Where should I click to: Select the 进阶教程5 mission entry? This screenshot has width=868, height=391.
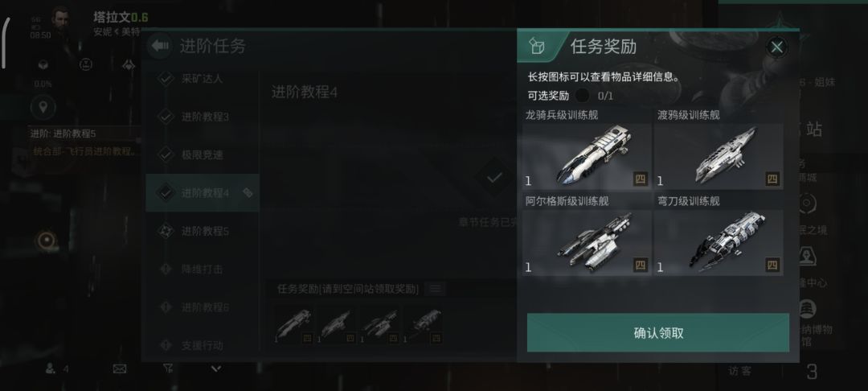[202, 231]
